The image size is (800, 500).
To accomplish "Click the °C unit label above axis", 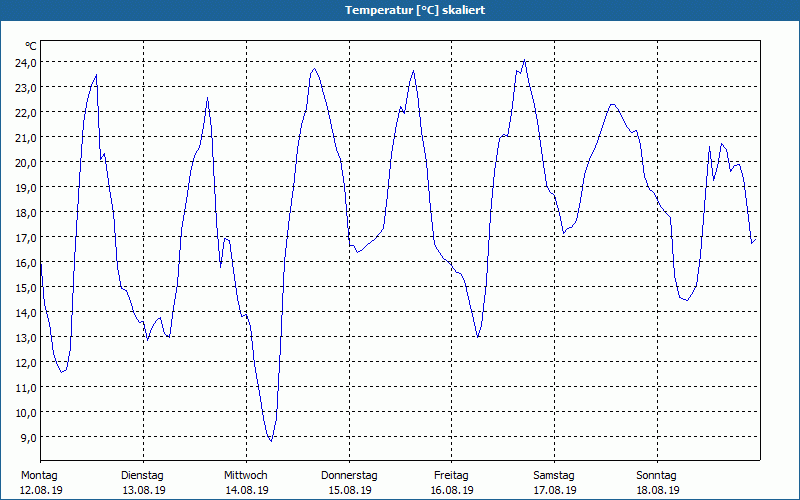I will 31,46.
